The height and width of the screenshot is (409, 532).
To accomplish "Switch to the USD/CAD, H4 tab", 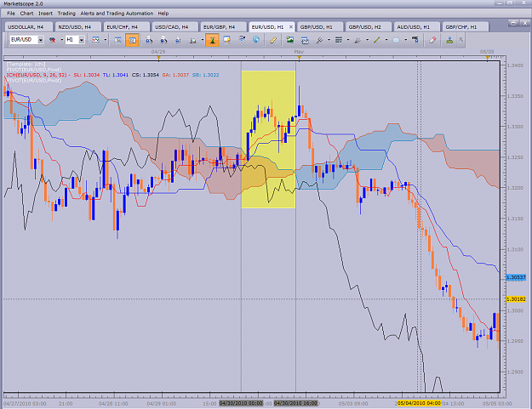I will (174, 26).
